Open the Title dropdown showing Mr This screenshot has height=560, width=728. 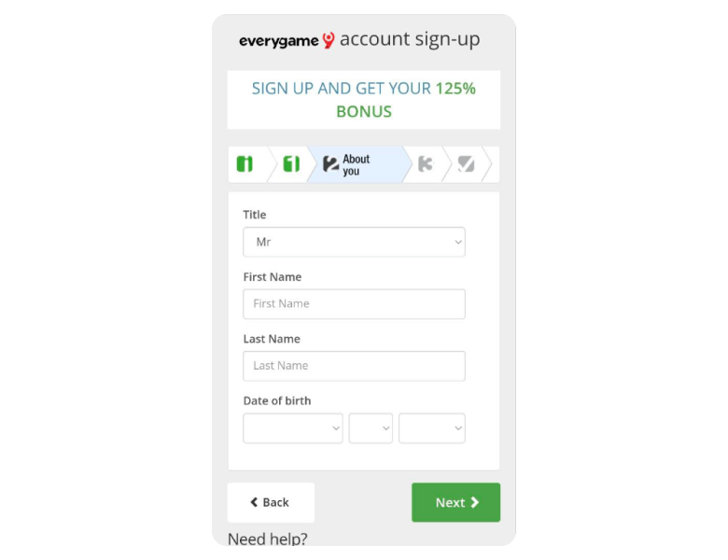click(x=354, y=242)
